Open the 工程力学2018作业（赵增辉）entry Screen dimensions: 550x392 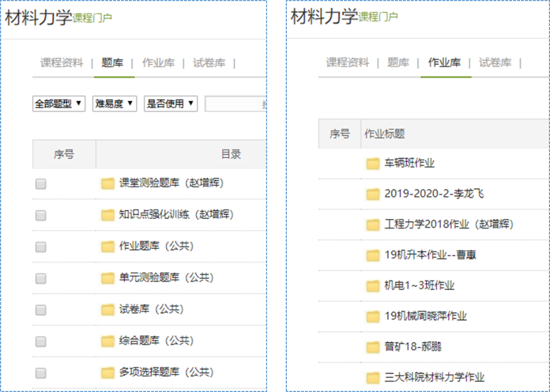point(449,225)
